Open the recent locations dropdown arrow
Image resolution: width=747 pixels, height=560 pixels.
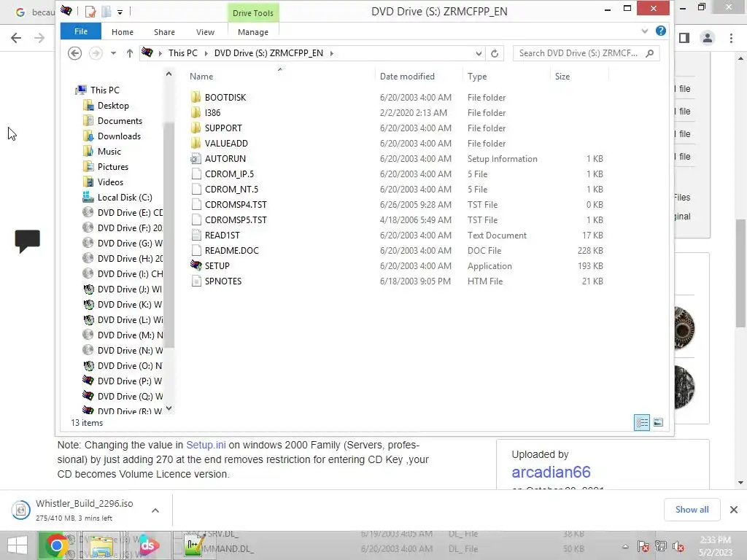113,53
